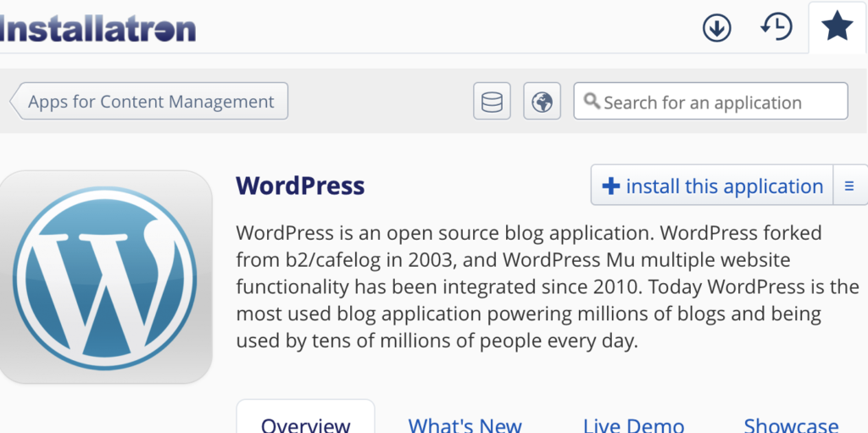Screen dimensions: 868x433
Task: Open the clock history backups icon
Action: coord(776,27)
